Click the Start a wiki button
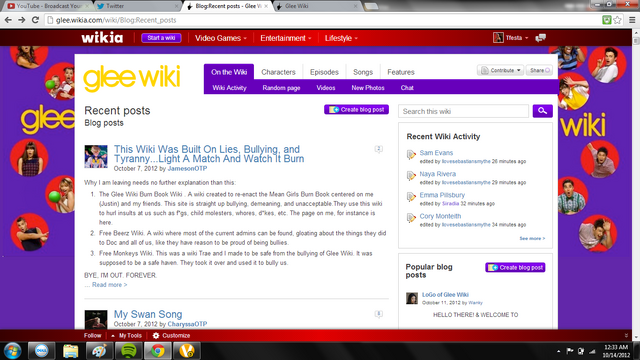640x360 pixels. 161,38
